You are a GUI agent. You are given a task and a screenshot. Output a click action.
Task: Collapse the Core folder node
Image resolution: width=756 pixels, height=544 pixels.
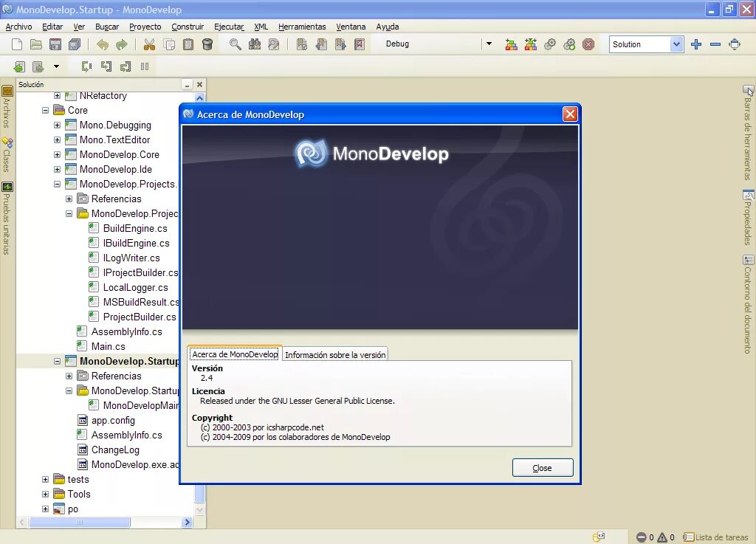tap(45, 110)
